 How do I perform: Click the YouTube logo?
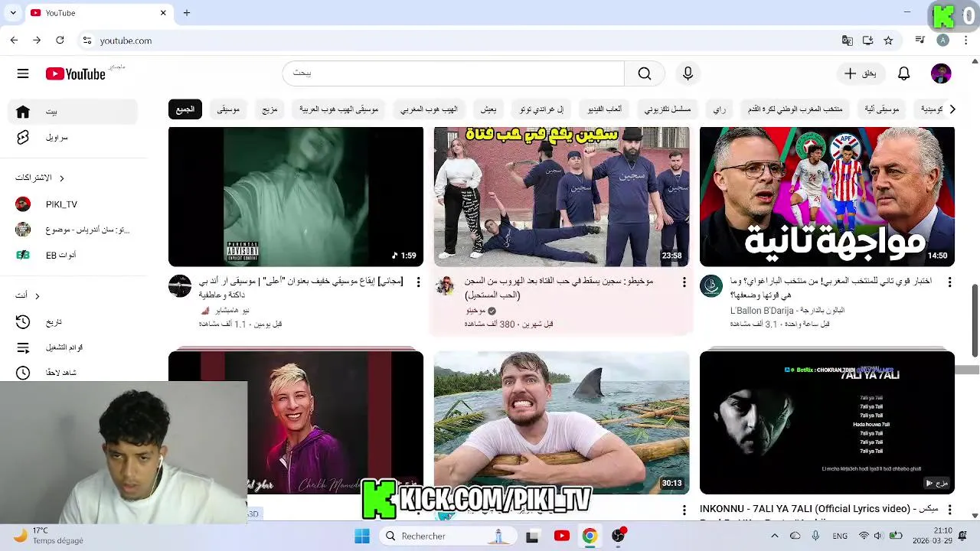coord(75,73)
